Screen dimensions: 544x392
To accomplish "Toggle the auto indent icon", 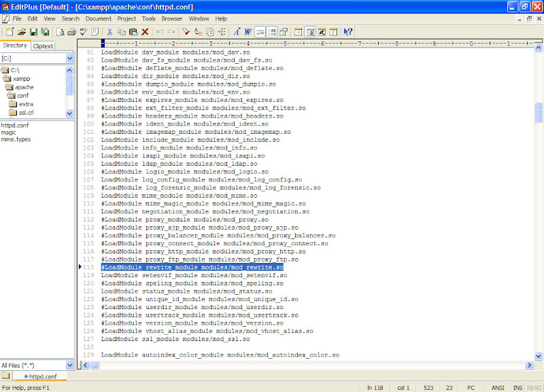I will [x=260, y=32].
